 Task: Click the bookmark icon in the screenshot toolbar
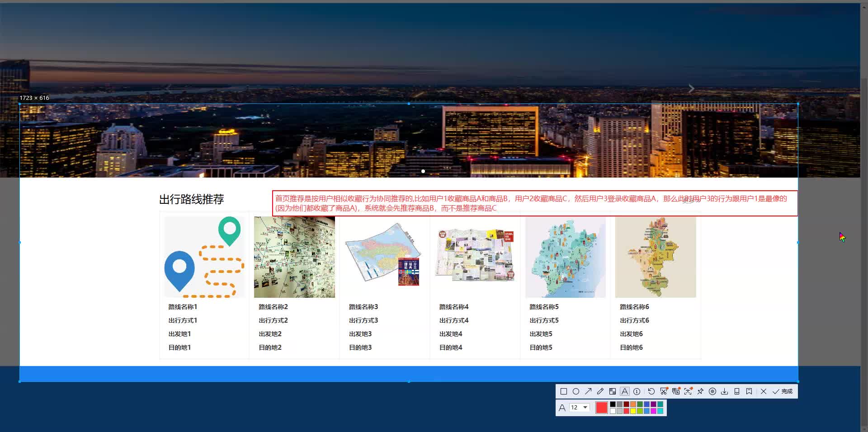pos(749,391)
